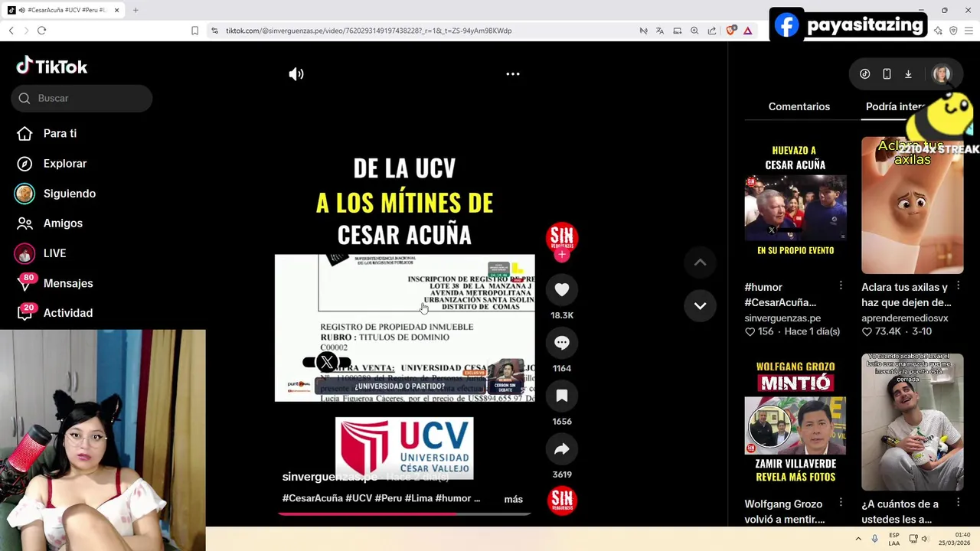Open the system tray volume control
The height and width of the screenshot is (551, 980).
[x=924, y=539]
